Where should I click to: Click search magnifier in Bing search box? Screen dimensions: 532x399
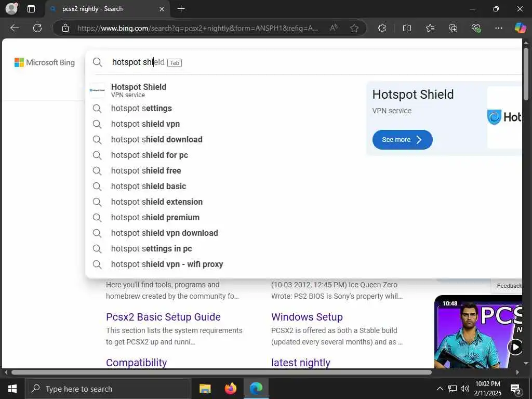(x=97, y=62)
